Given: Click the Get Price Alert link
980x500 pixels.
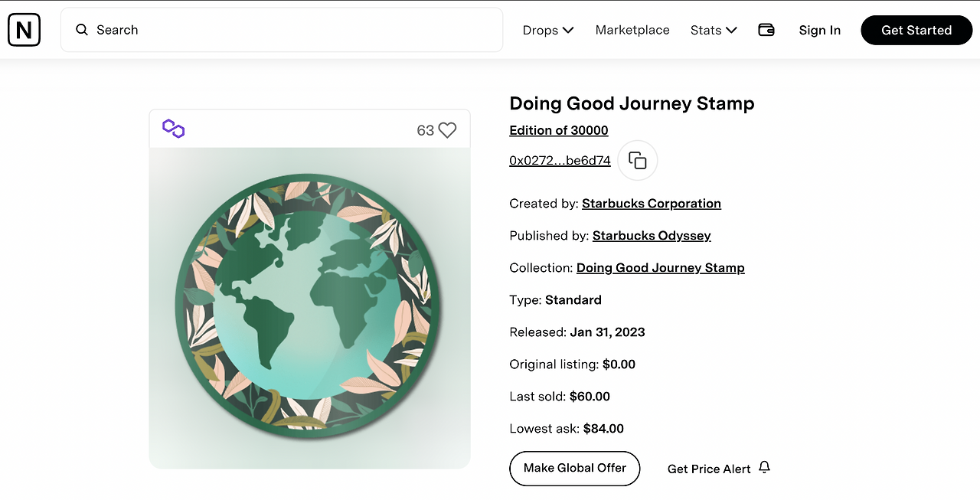Looking at the screenshot, I should pyautogui.click(x=709, y=469).
